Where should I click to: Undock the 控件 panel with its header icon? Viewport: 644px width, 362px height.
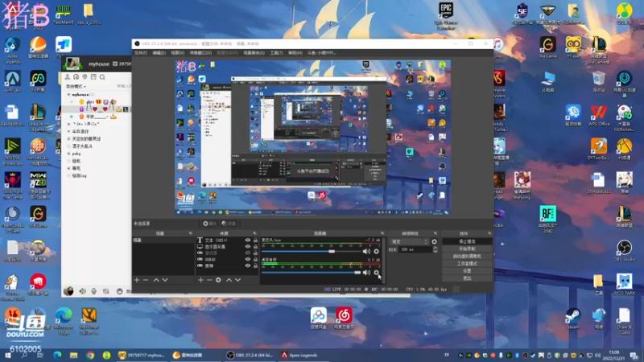489,233
